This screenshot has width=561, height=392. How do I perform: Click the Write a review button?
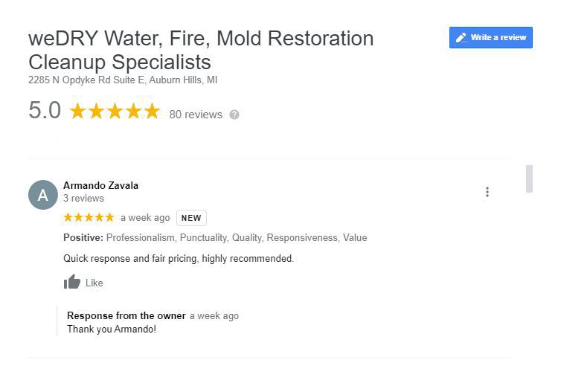coord(490,37)
